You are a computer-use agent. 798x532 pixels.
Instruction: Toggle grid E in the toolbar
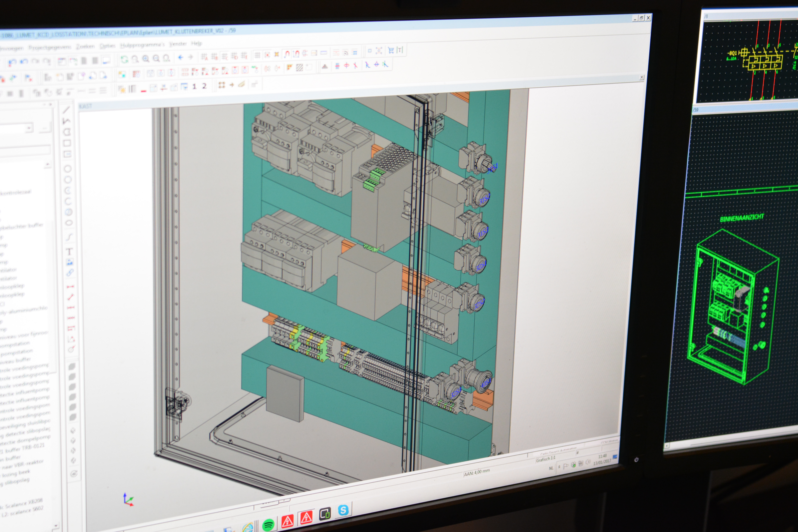pos(244,55)
